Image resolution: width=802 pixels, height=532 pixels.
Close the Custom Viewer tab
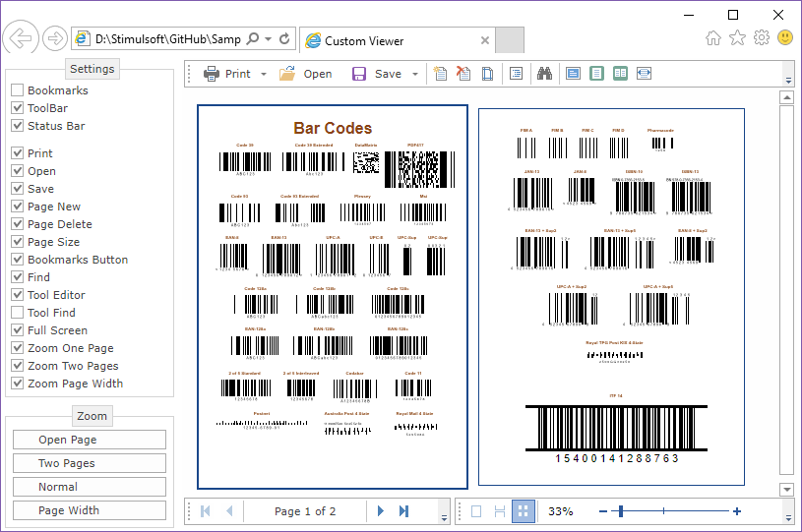point(485,40)
